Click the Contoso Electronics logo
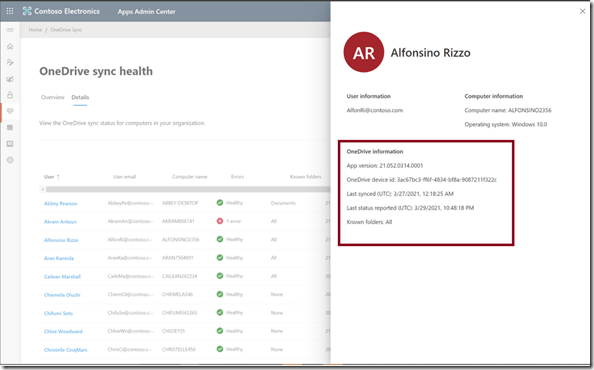 tap(61, 11)
